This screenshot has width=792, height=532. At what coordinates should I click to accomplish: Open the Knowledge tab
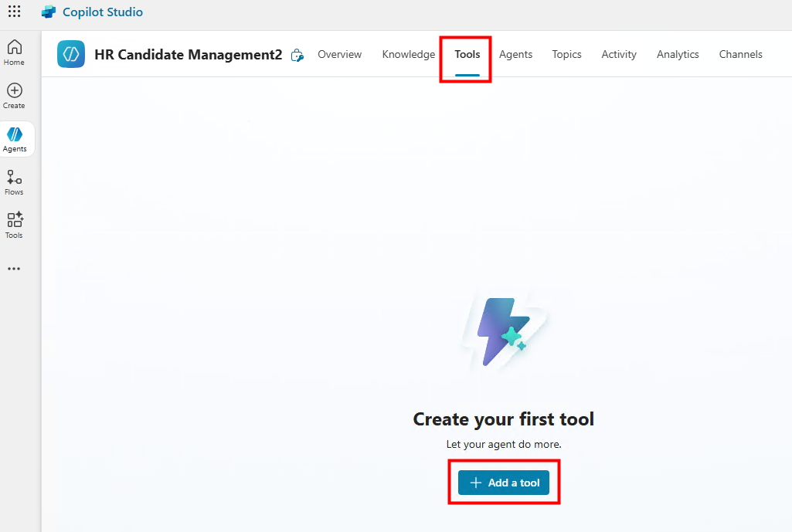409,54
